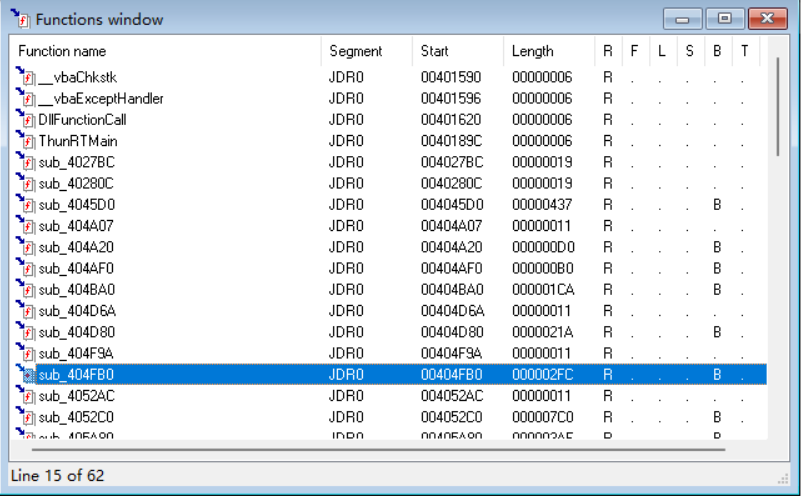802x496 pixels.
Task: Click the function icon beside ThunRTMain
Action: (x=26, y=140)
